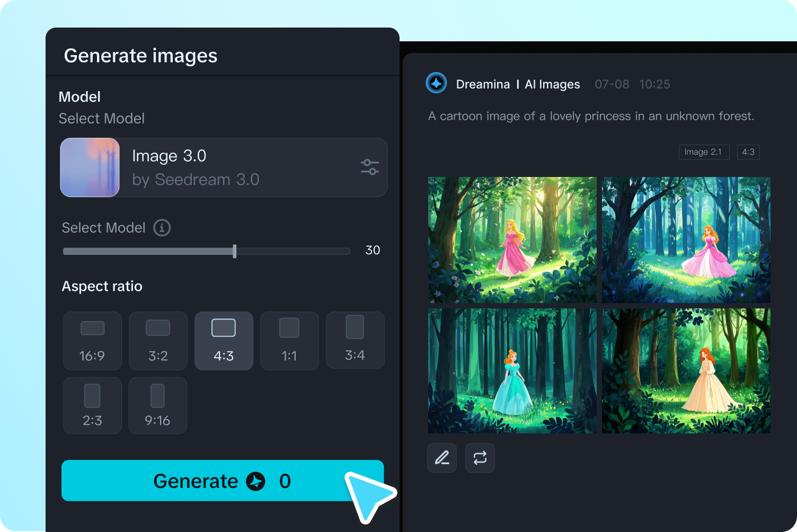797x532 pixels.
Task: Click the info icon beside Select Model
Action: (162, 227)
